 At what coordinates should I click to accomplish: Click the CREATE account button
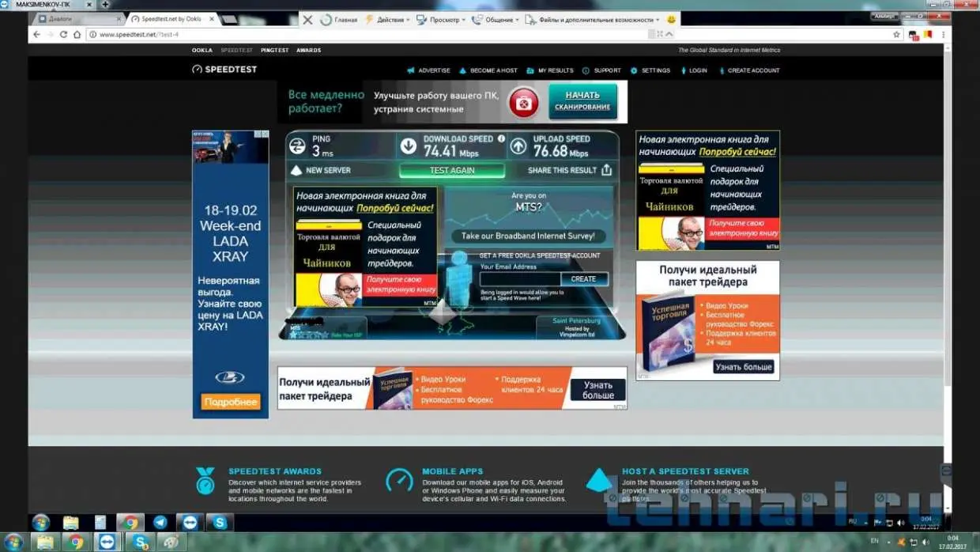tap(584, 278)
